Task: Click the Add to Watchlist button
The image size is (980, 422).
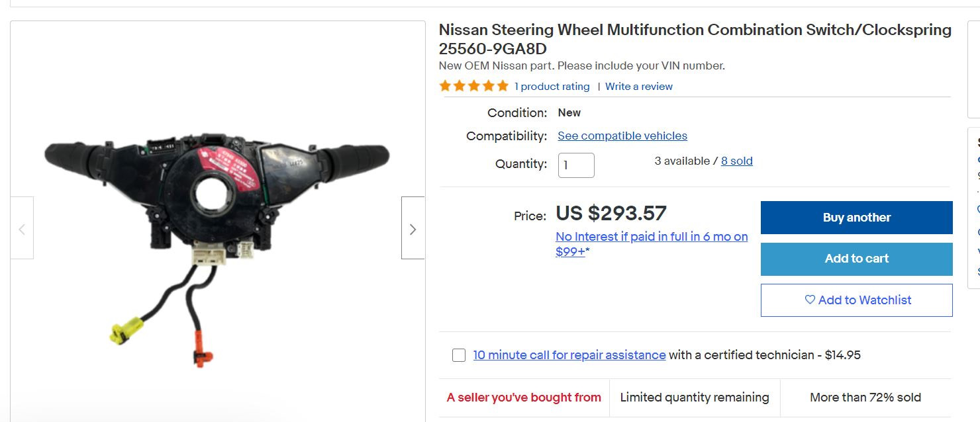Action: point(856,300)
